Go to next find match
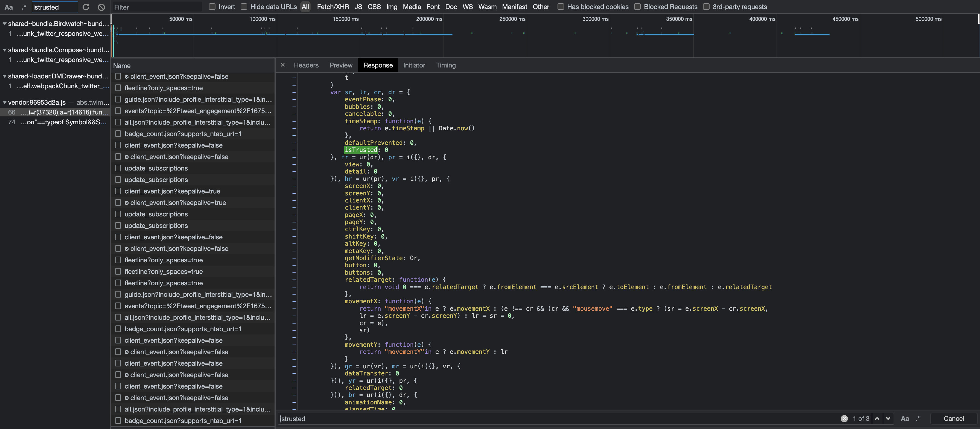980x429 pixels. [x=888, y=418]
